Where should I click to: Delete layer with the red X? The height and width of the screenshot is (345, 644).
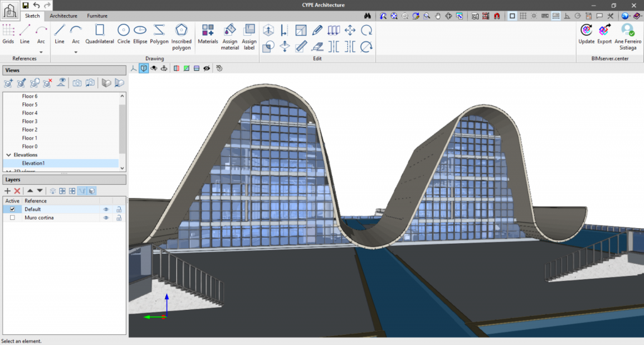pos(18,190)
